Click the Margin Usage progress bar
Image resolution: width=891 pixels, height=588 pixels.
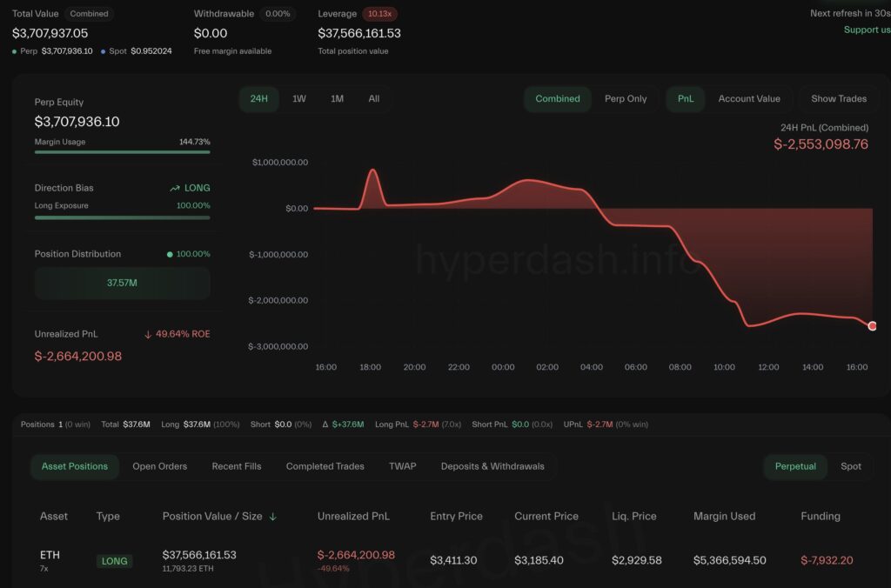tap(122, 152)
